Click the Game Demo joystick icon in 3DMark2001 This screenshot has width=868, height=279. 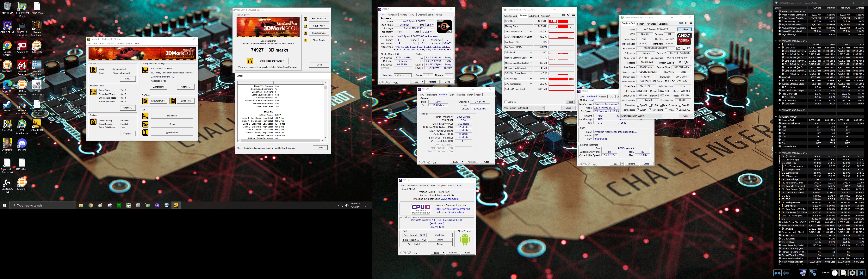click(145, 132)
